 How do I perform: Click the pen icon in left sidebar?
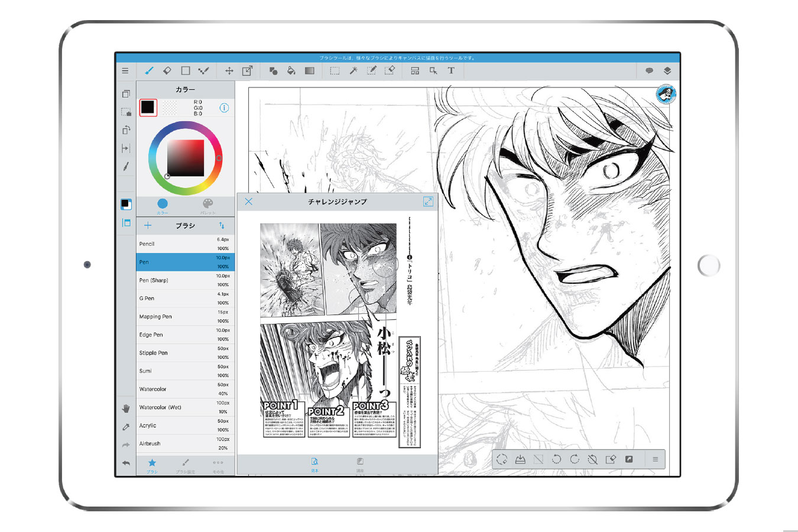pyautogui.click(x=126, y=167)
